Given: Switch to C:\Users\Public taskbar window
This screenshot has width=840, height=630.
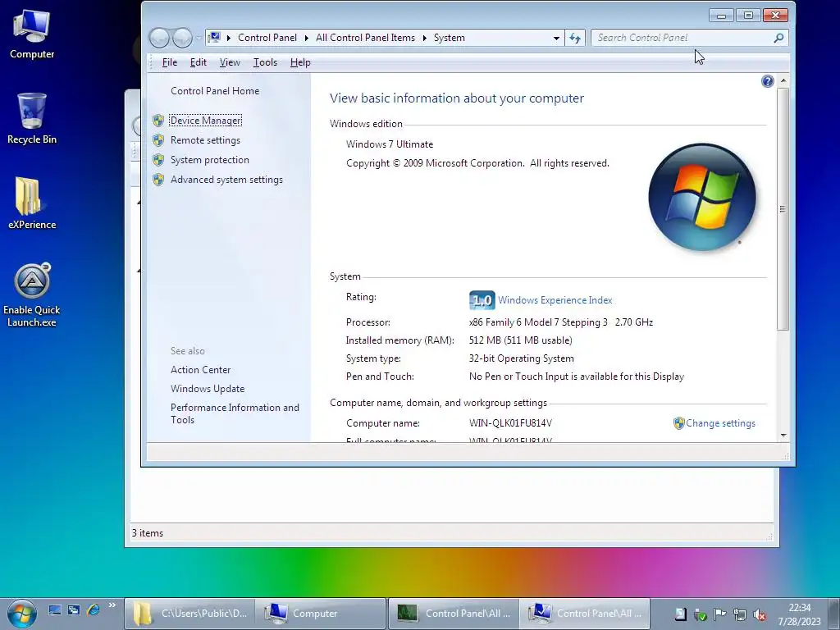Looking at the screenshot, I should pos(189,614).
